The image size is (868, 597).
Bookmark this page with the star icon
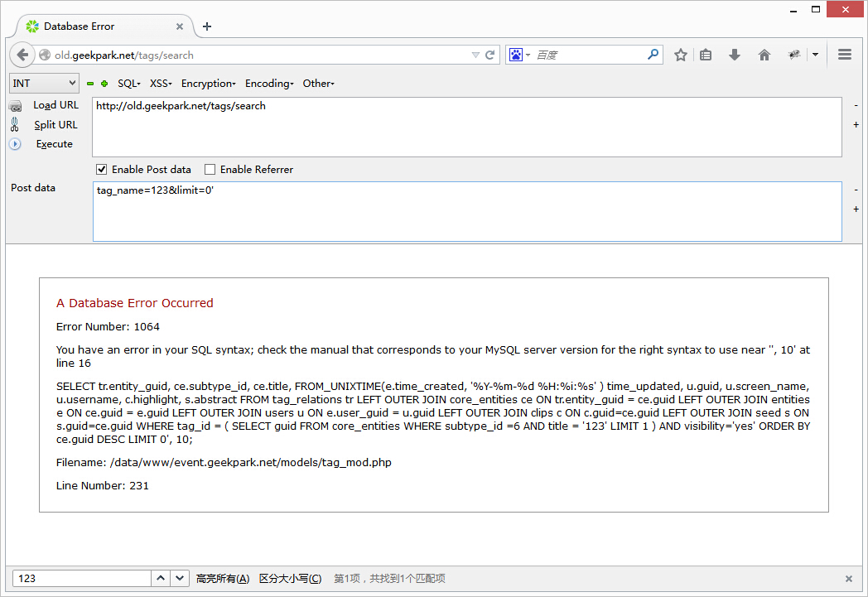coord(680,55)
